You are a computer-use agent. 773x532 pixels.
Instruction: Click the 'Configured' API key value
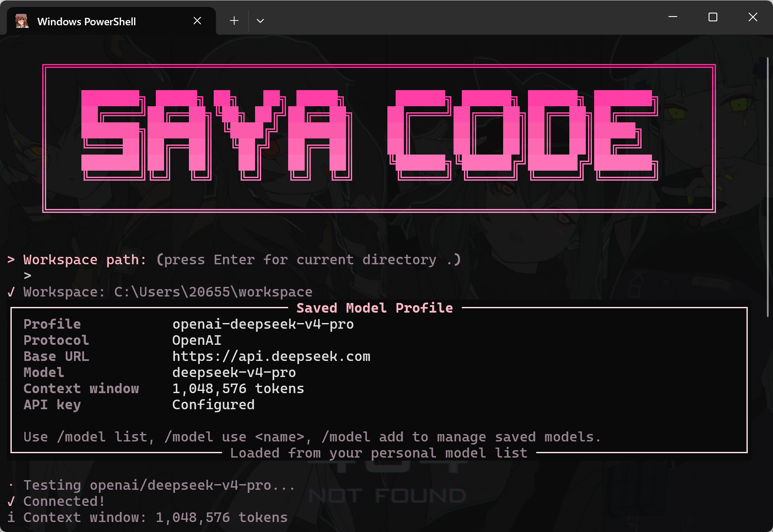(213, 405)
